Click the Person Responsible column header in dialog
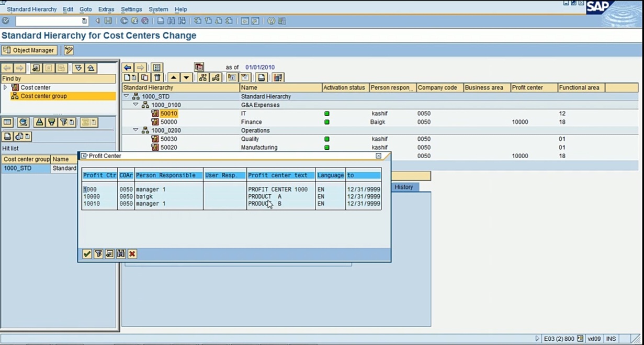The width and height of the screenshot is (644, 345). coord(168,175)
